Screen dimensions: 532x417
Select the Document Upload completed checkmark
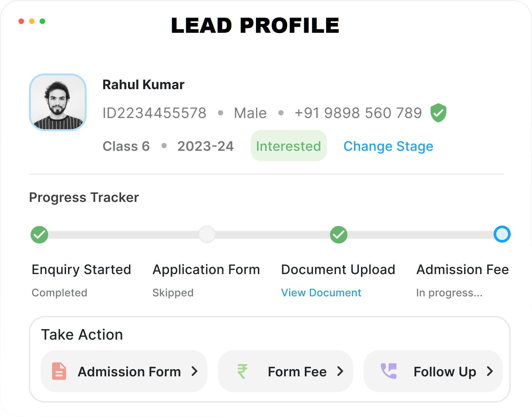click(339, 235)
